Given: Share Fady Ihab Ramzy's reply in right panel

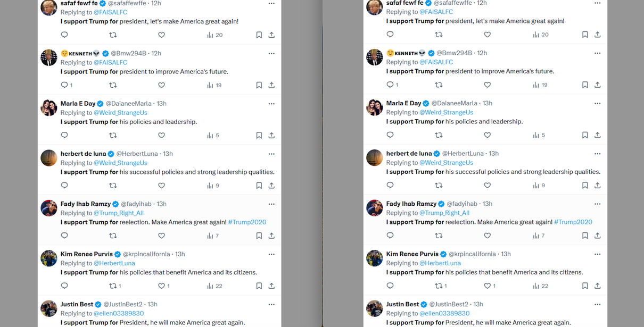Looking at the screenshot, I should 597,236.
